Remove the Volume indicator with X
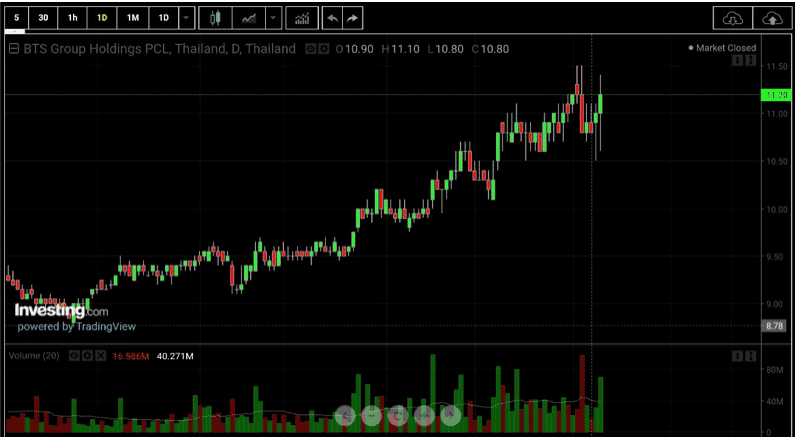The image size is (795, 437). (x=100, y=356)
